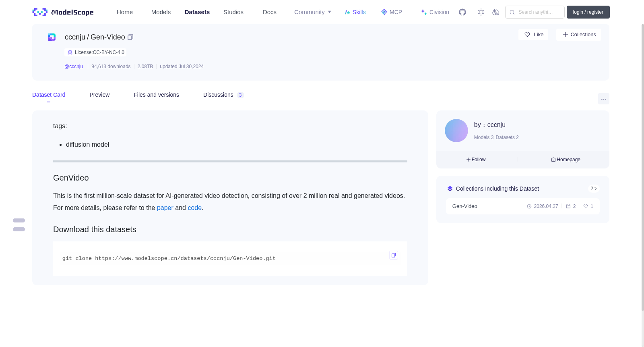This screenshot has height=347, width=644.
Task: Click the Download this datasets heading
Action: 95,229
